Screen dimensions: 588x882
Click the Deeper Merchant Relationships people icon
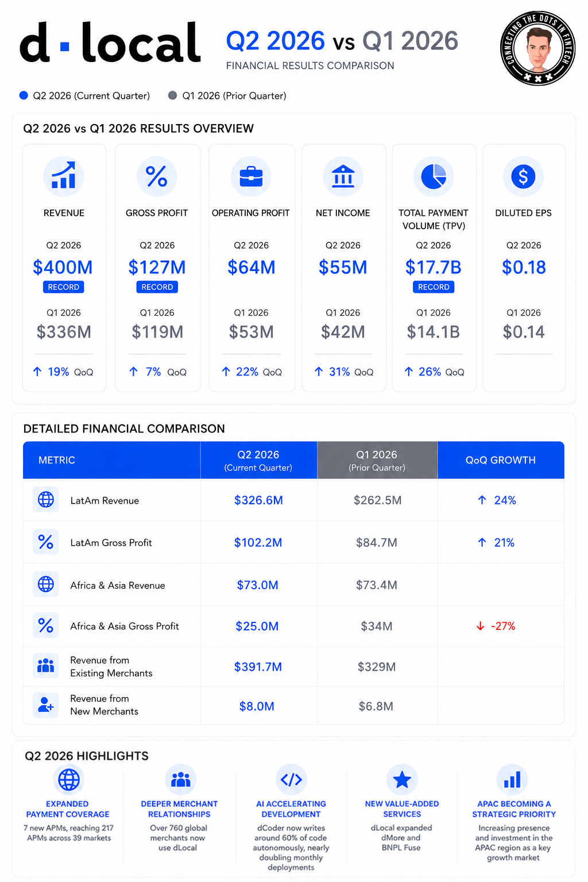[180, 780]
